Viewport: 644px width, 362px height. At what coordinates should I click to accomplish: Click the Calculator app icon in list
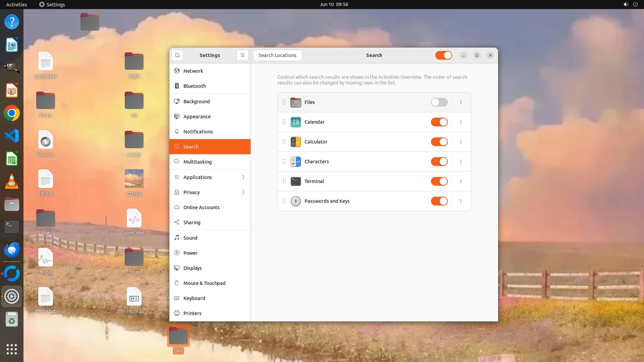coord(296,142)
